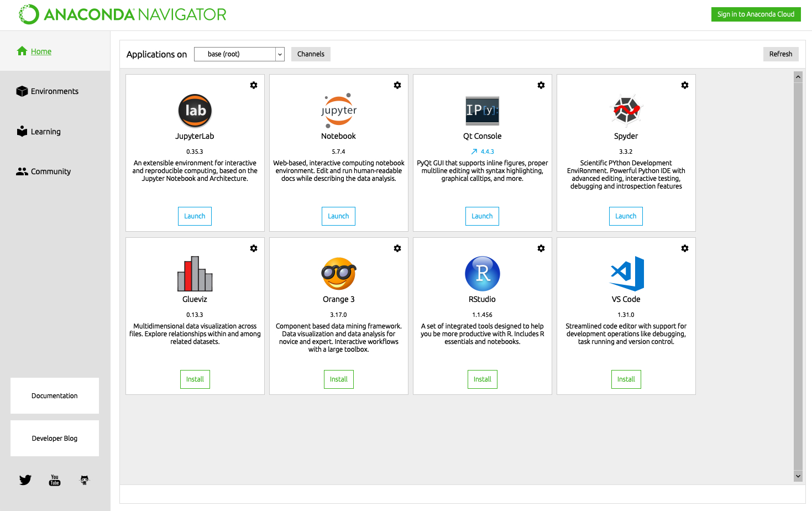
Task: Click the Qt Console upgrade arrow icon
Action: pyautogui.click(x=474, y=152)
